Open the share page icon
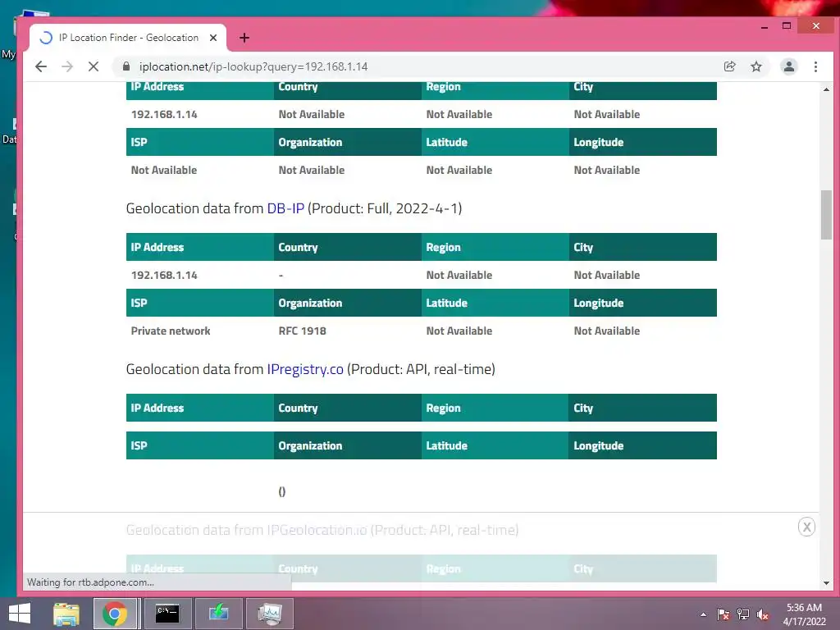 (x=729, y=66)
